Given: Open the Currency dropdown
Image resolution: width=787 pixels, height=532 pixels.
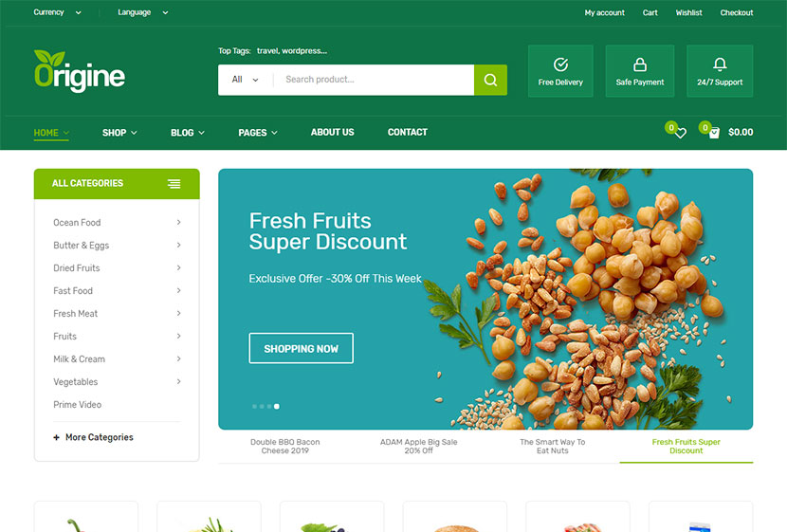Looking at the screenshot, I should click(57, 12).
